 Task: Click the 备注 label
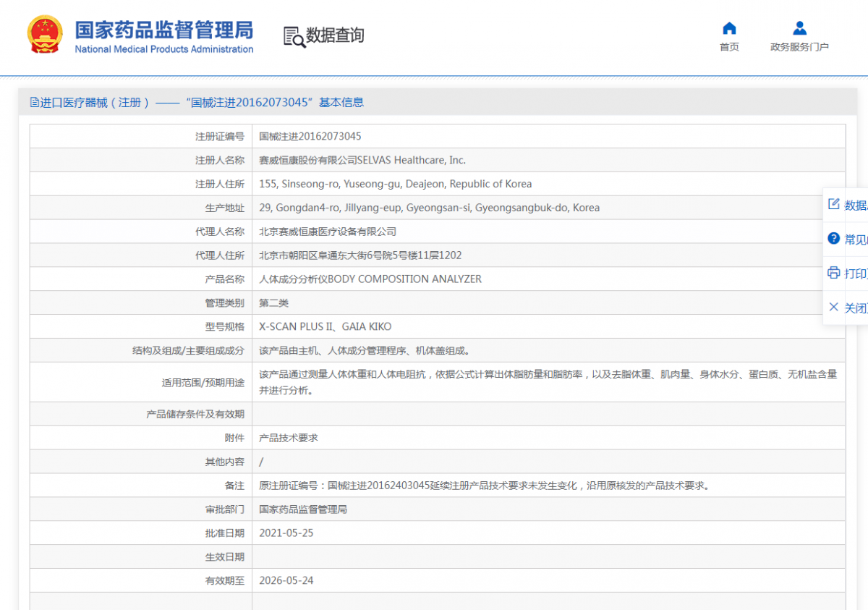pyautogui.click(x=234, y=486)
